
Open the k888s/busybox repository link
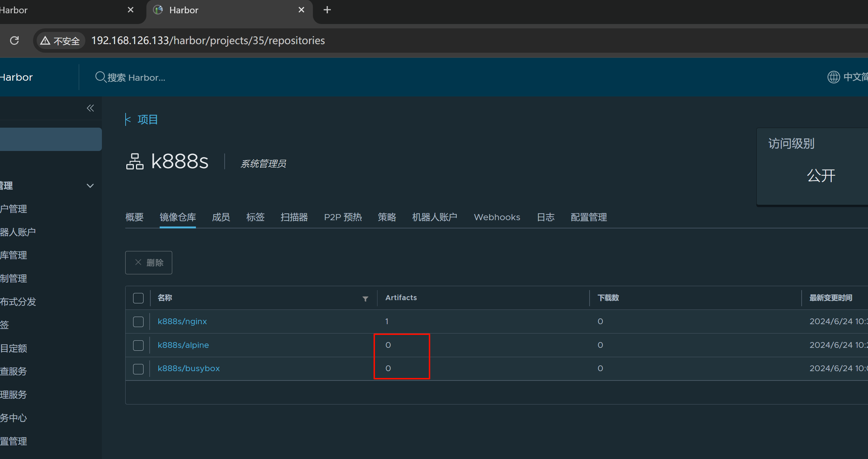tap(189, 369)
